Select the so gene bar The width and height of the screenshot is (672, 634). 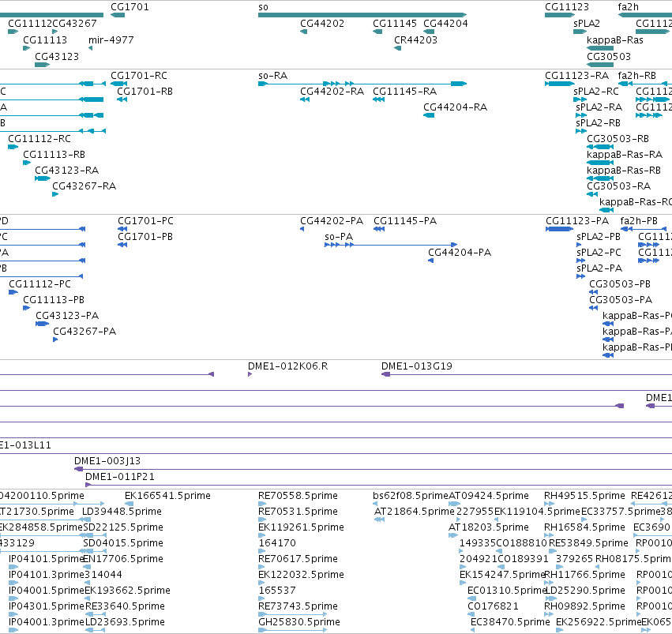coord(362,15)
